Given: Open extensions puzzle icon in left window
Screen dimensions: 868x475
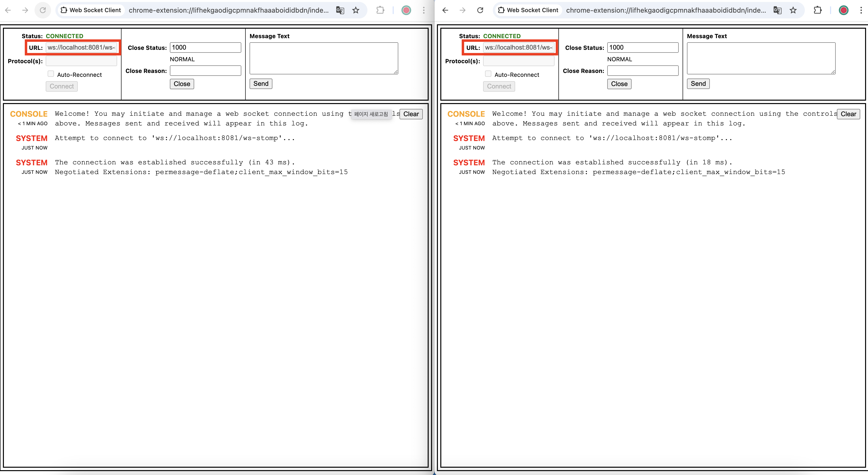Looking at the screenshot, I should (380, 10).
